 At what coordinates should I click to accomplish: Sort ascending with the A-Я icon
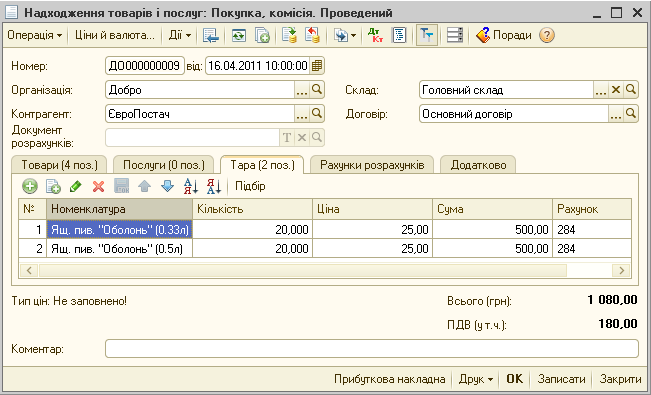191,186
